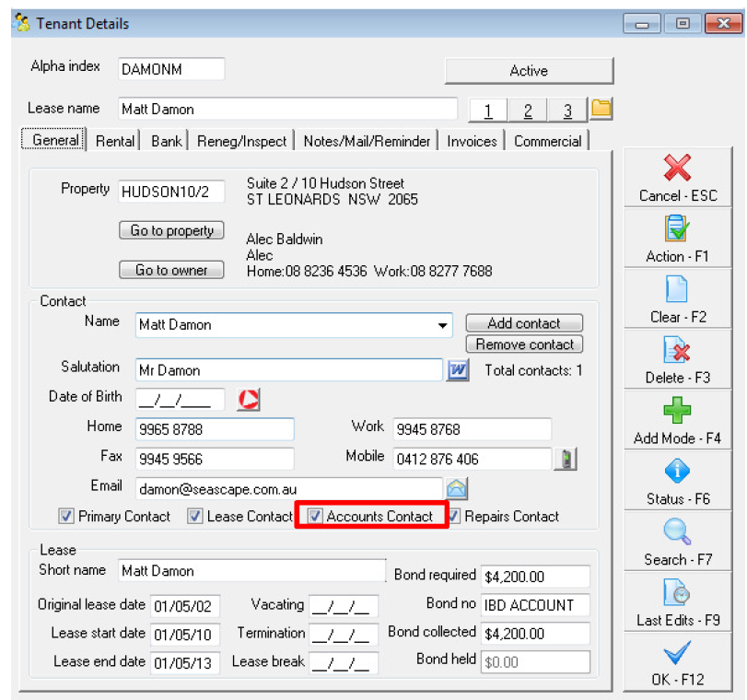Click the Cancel - ESC red cross icon
747x700 pixels.
(x=677, y=168)
